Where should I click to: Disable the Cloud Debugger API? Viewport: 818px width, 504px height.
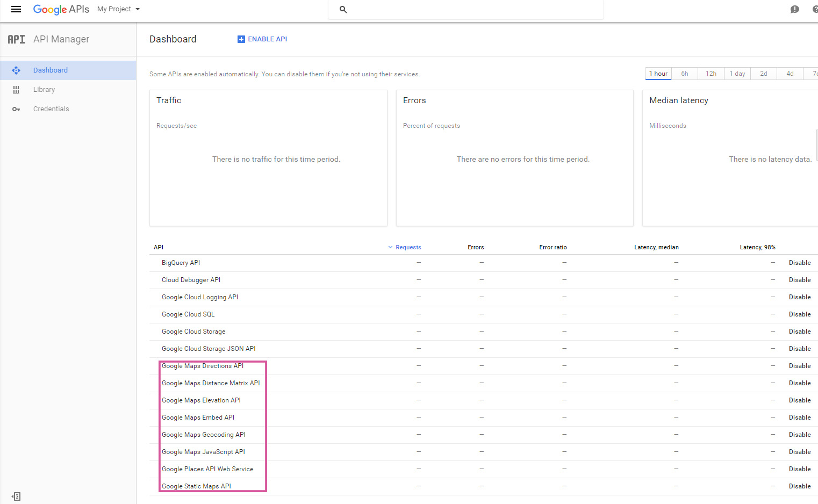coord(800,280)
